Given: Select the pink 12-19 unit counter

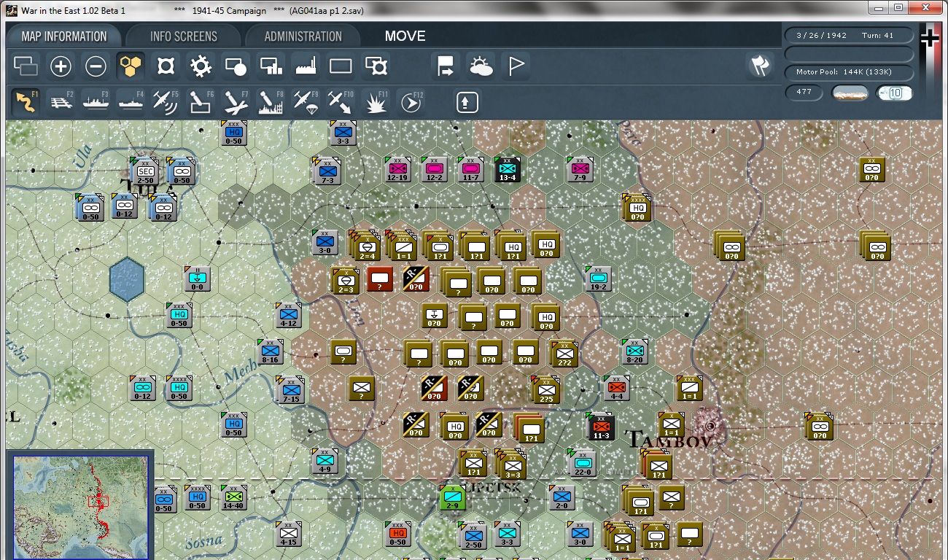Looking at the screenshot, I should click(x=397, y=170).
